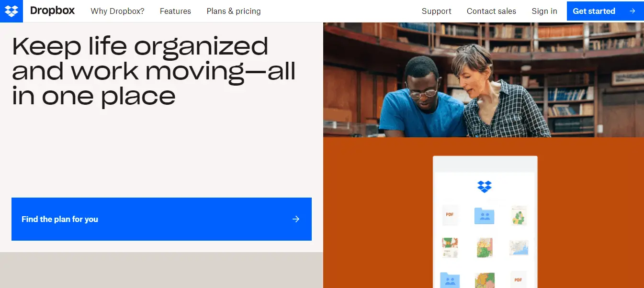This screenshot has width=644, height=288.
Task: Open the Features menu item
Action: click(x=175, y=11)
